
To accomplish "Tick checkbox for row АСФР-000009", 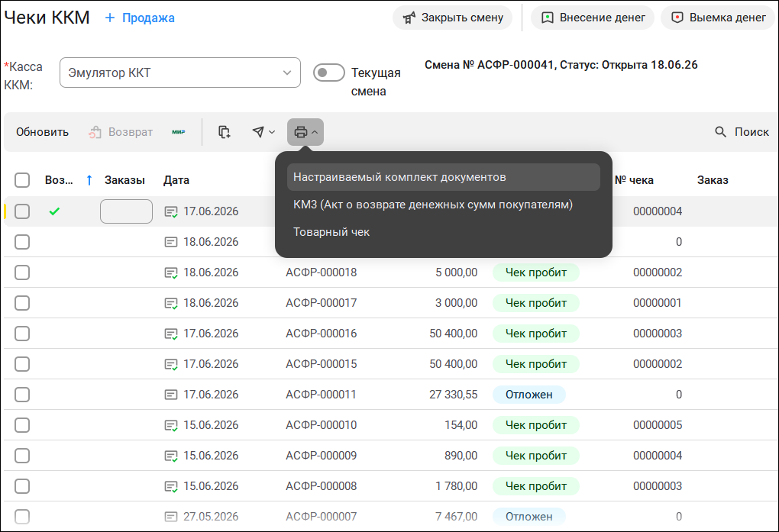I will coord(22,456).
